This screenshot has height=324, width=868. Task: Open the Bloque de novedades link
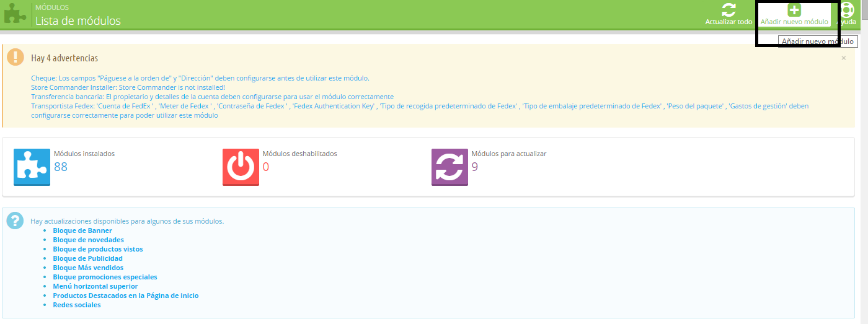[x=88, y=240]
